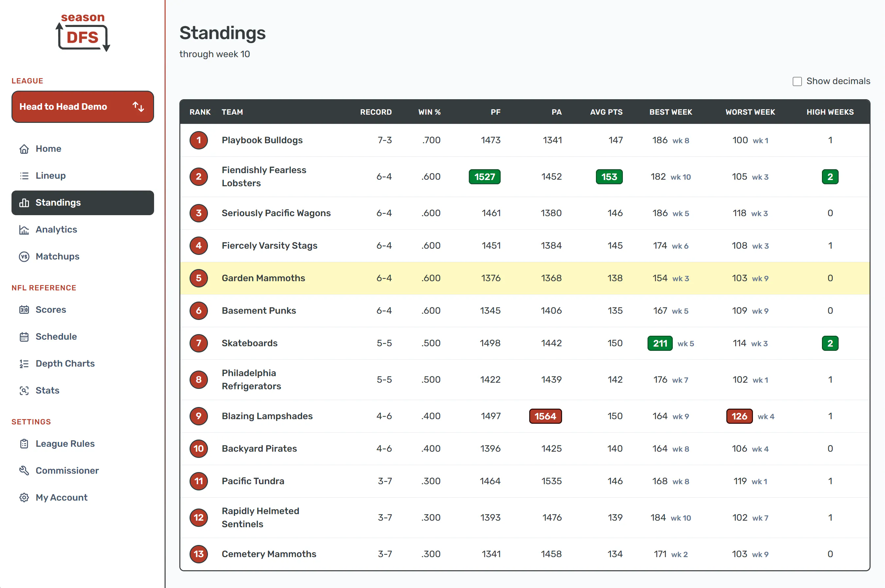The height and width of the screenshot is (588, 885).
Task: Click Pacific Tundra 1535 PA value
Action: click(x=551, y=481)
